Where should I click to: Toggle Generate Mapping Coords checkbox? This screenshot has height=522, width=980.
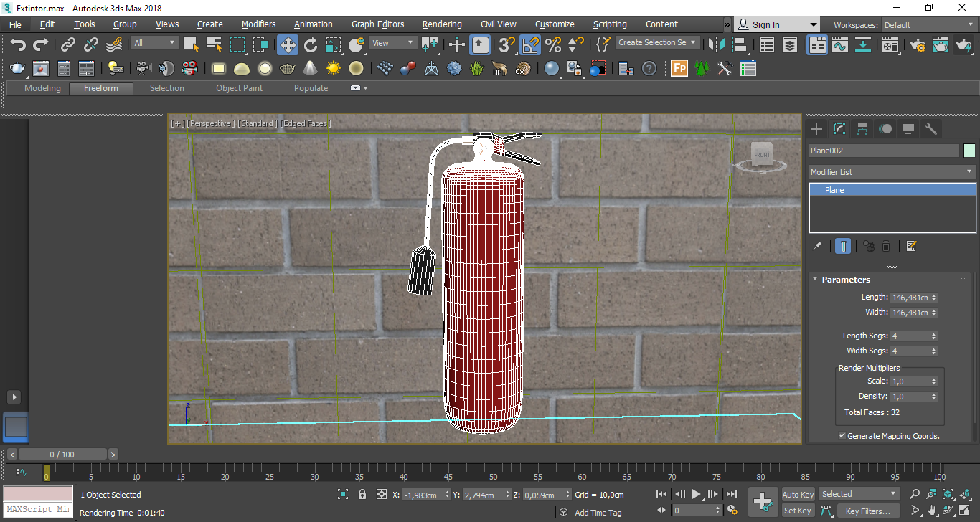click(x=842, y=436)
